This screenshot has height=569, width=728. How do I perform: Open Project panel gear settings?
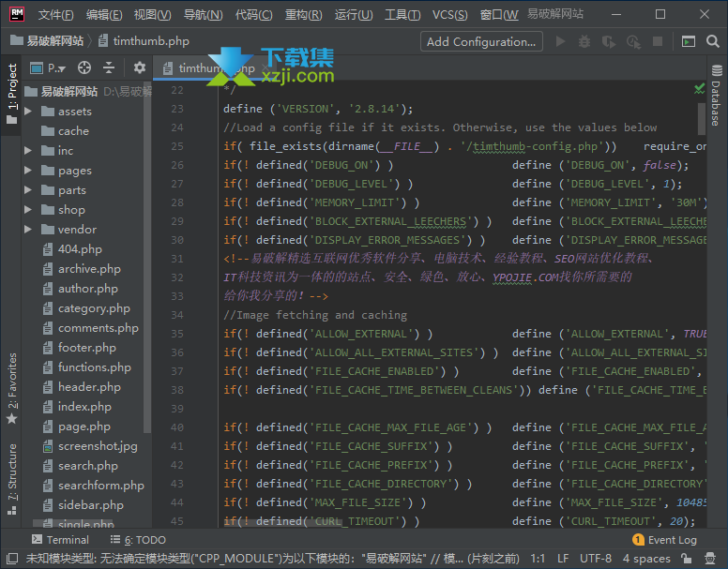click(139, 67)
